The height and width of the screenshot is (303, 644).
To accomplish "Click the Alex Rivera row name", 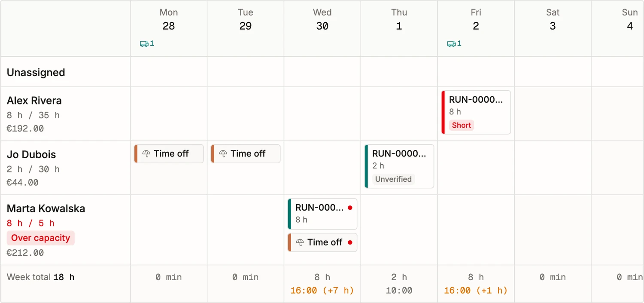I will click(x=34, y=101).
